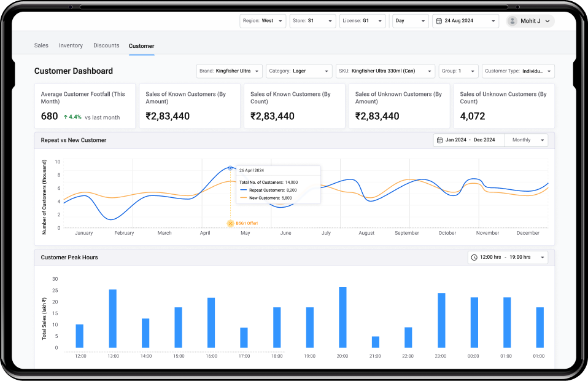588x381 pixels.
Task: Click the 12:00 hrs - 19:00 hrs selector
Action: click(508, 257)
